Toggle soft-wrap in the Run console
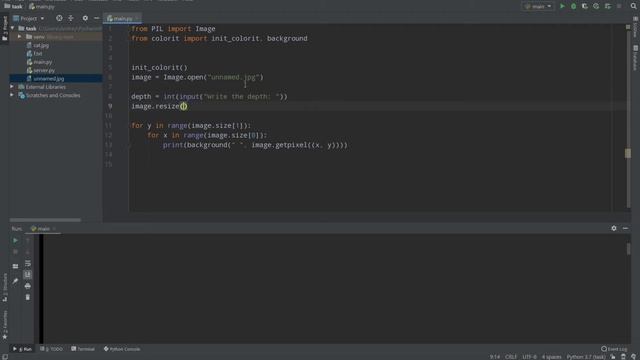 click(28, 263)
